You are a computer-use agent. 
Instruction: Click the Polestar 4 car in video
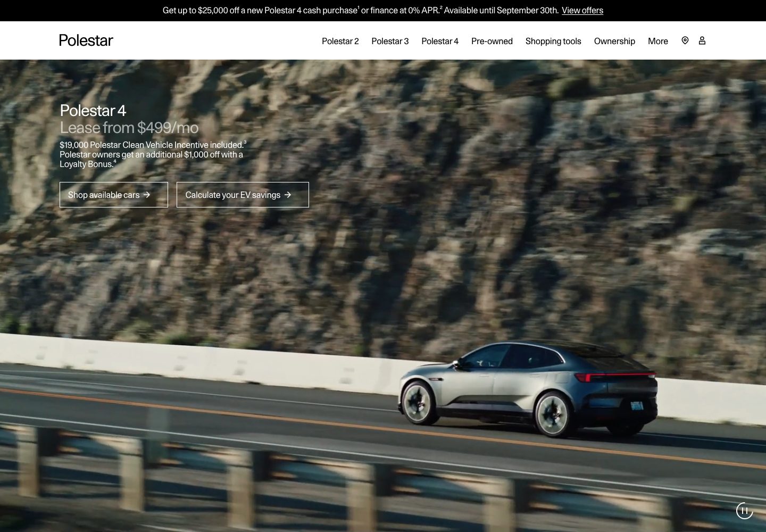coord(528,389)
